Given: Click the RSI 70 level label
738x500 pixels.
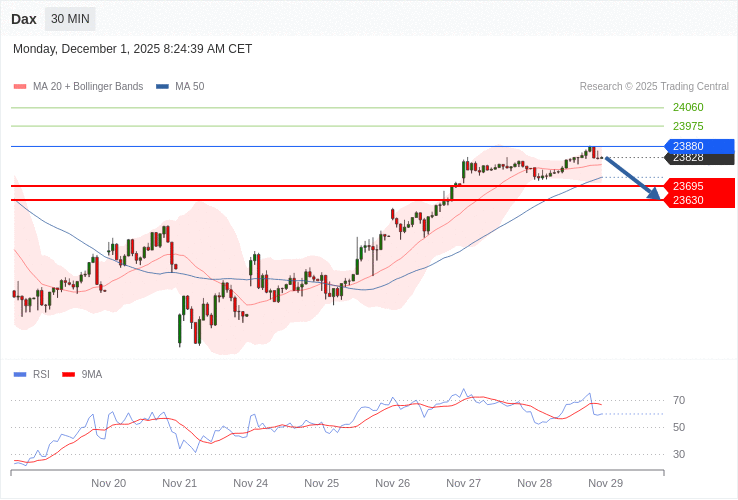Looking at the screenshot, I should (679, 400).
